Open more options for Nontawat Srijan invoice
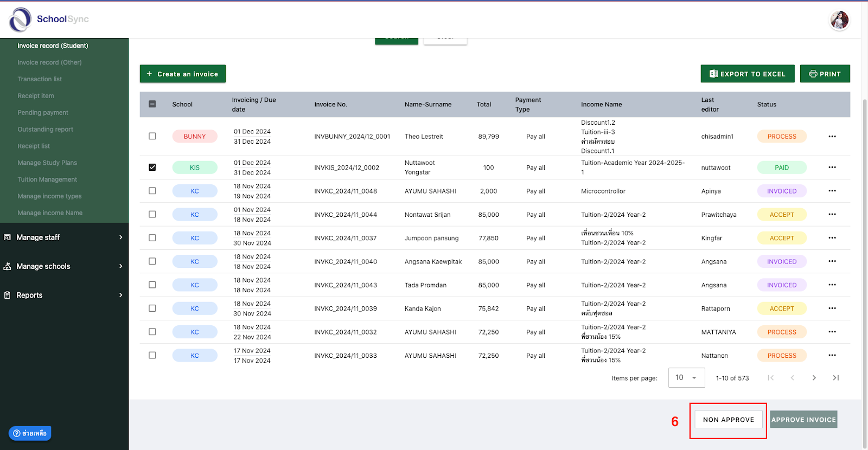 (x=832, y=215)
